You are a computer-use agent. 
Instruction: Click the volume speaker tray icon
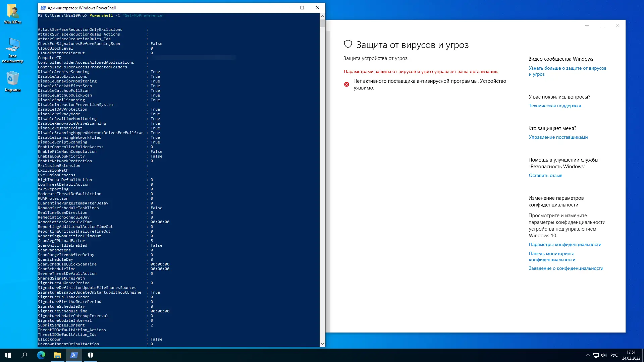pos(604,355)
